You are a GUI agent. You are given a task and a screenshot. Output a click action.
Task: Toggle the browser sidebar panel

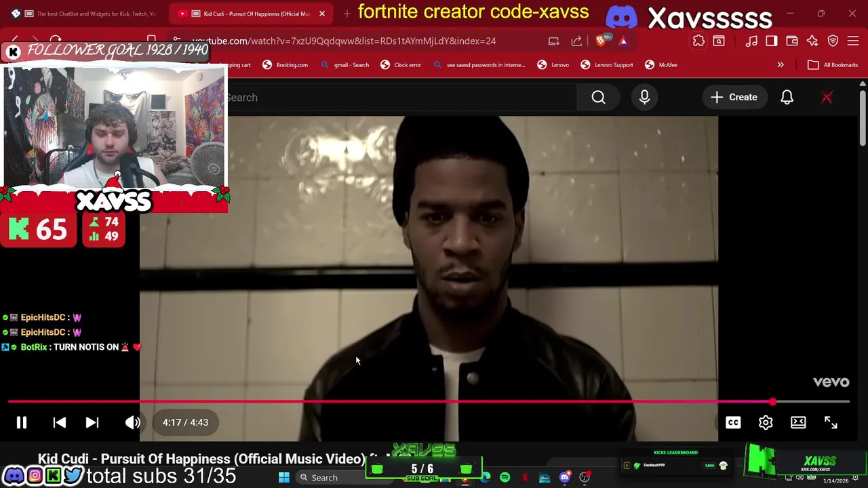(x=772, y=41)
